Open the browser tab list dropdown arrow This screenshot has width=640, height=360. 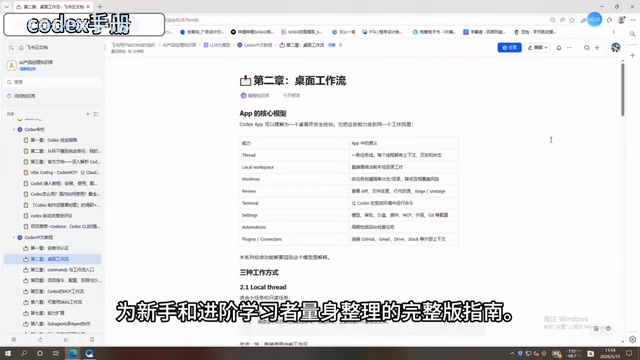click(x=7, y=7)
